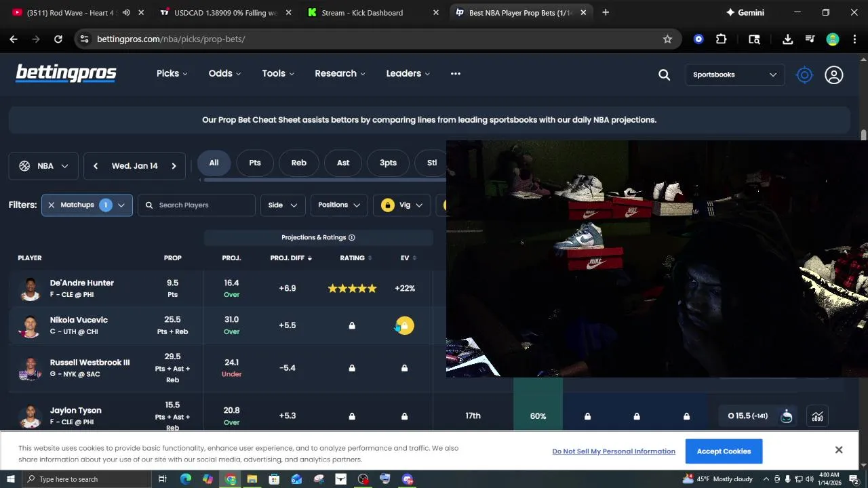Viewport: 868px width, 488px height.
Task: Expand the Matchups filter dropdown
Action: click(x=121, y=205)
